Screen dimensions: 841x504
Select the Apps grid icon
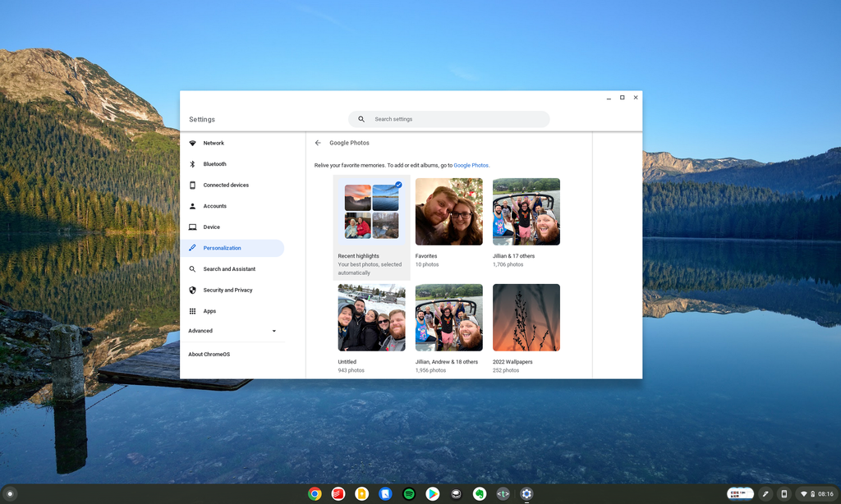[192, 311]
